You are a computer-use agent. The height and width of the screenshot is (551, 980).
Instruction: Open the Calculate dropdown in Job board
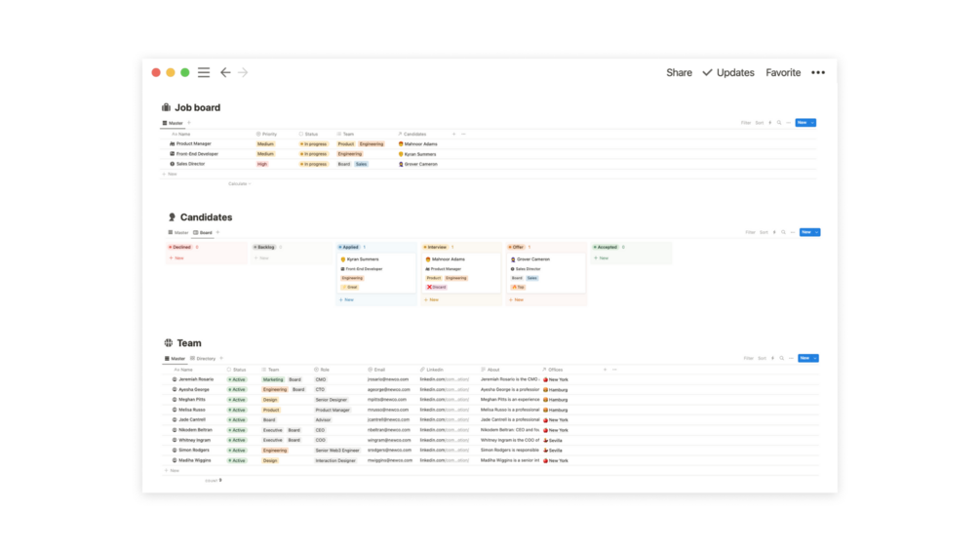(x=239, y=183)
